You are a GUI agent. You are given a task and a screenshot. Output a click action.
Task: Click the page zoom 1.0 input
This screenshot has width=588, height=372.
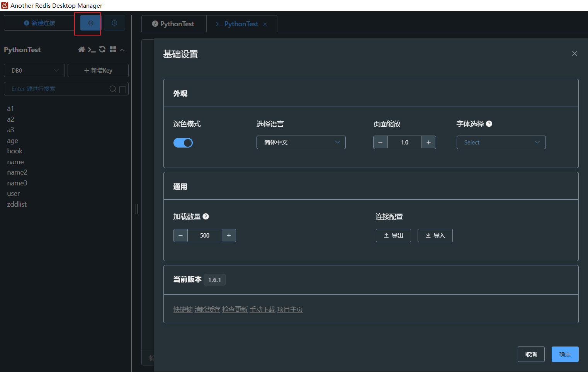[x=404, y=143]
